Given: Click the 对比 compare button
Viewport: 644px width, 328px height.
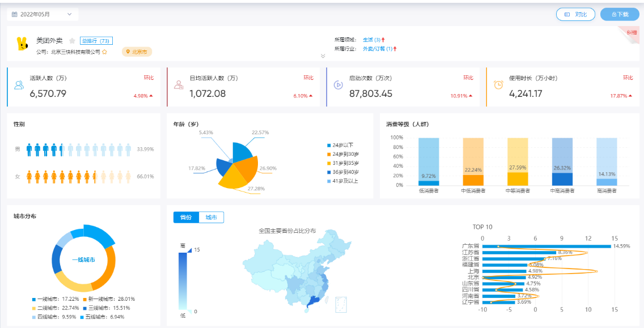Looking at the screenshot, I should 575,14.
